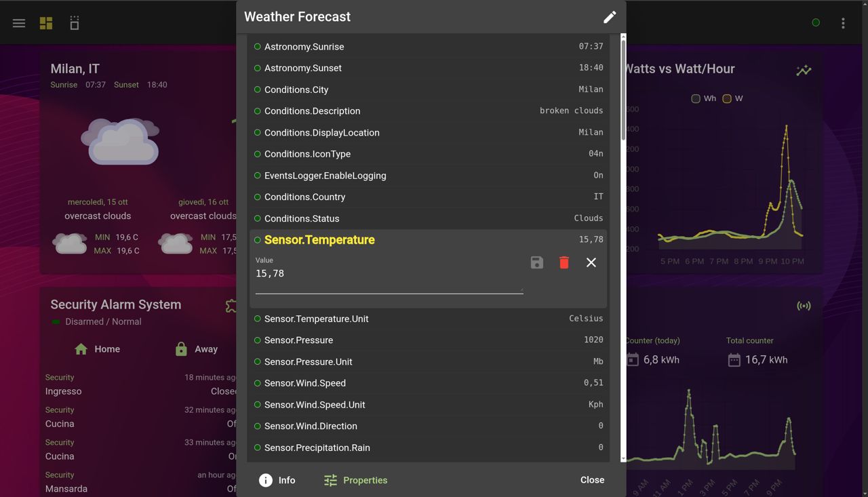Click the chart type icon on Watts widget
Screen dimensions: 868x497
(x=804, y=70)
